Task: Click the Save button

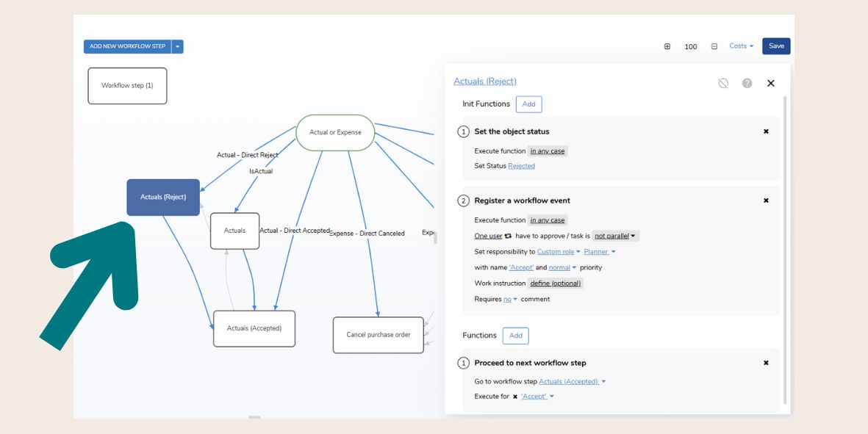Action: (776, 46)
